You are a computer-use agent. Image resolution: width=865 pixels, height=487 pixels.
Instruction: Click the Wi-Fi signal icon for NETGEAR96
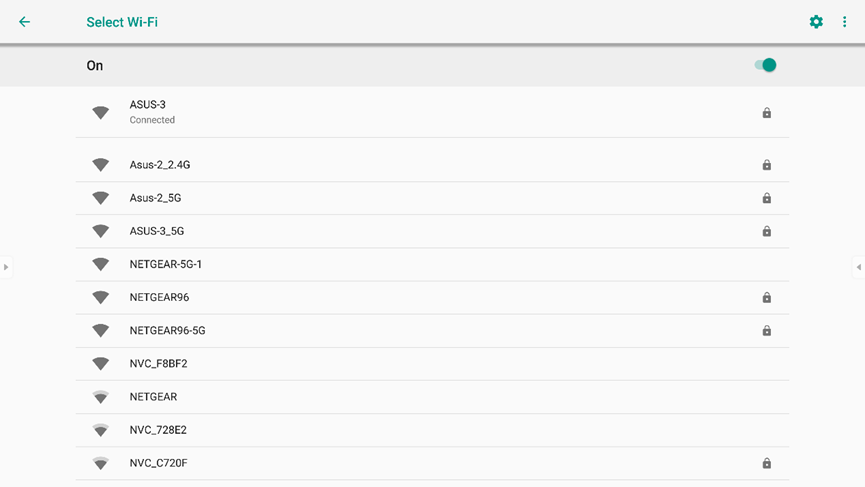point(100,298)
